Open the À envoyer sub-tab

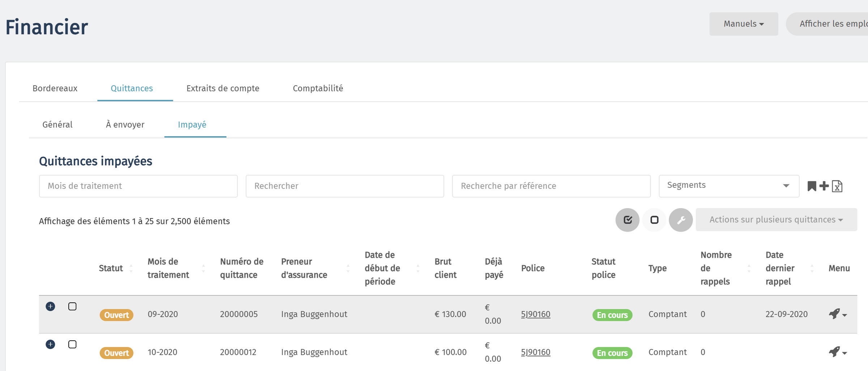[125, 125]
